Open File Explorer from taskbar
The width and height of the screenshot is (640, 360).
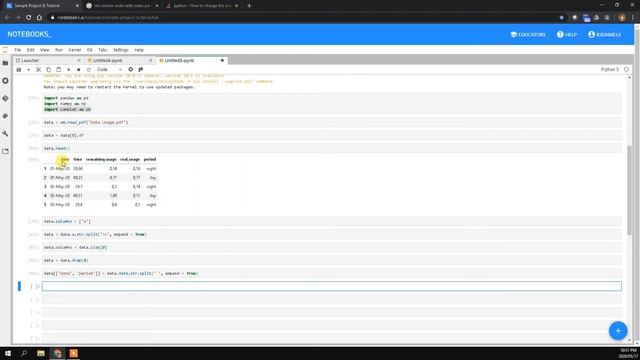click(x=41, y=353)
